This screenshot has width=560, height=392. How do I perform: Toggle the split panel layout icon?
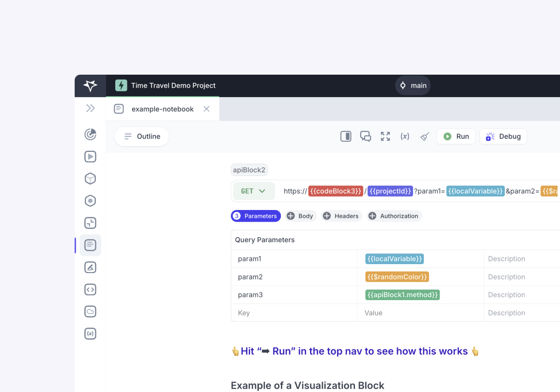346,136
